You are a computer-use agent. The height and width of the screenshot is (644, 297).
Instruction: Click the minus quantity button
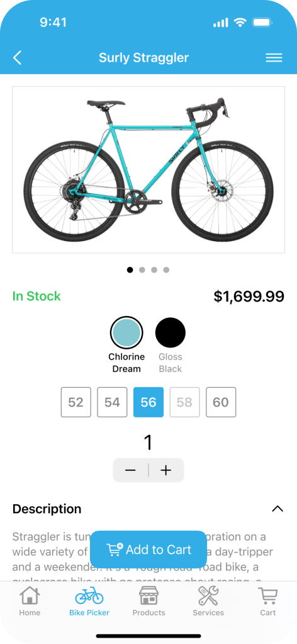(x=131, y=470)
